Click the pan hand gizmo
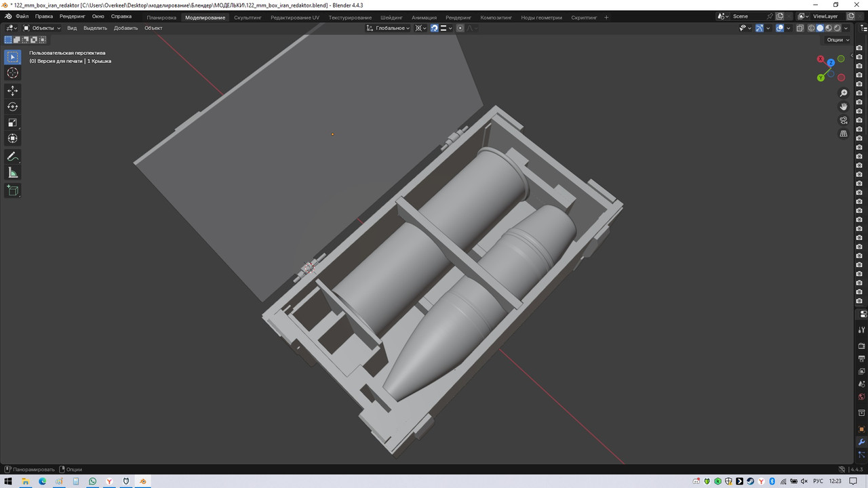Screen dimensions: 868x488 pyautogui.click(x=844, y=106)
